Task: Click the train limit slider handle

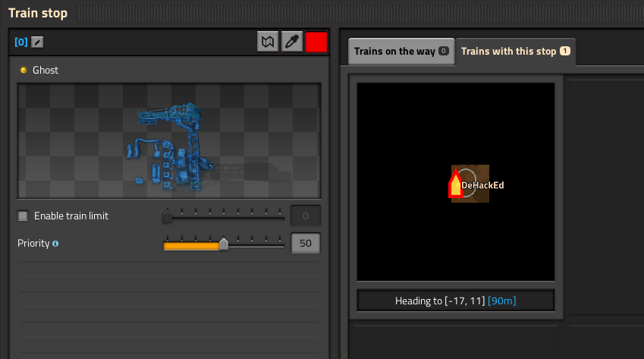Action: point(167,216)
